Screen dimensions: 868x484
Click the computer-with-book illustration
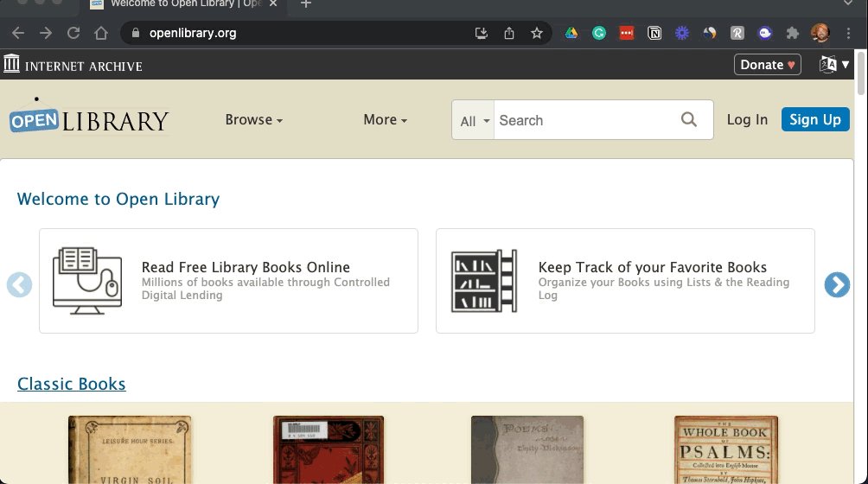(x=87, y=281)
